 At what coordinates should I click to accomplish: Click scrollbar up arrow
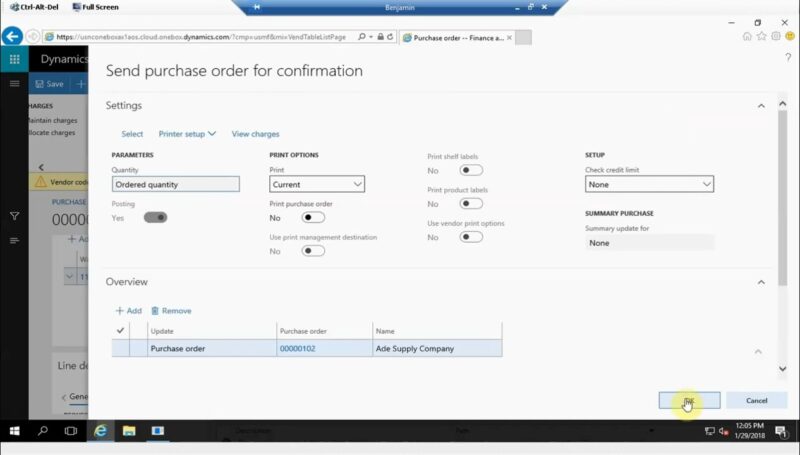tap(783, 104)
